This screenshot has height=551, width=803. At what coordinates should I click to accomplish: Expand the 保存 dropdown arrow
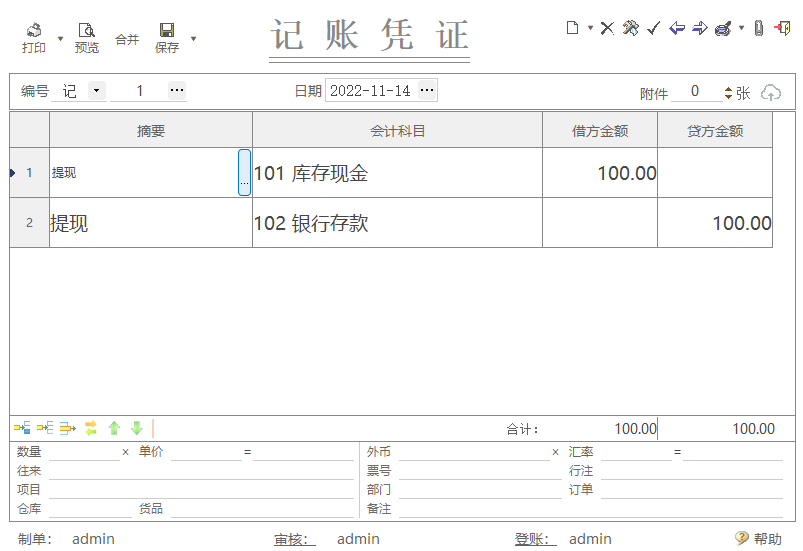(193, 39)
